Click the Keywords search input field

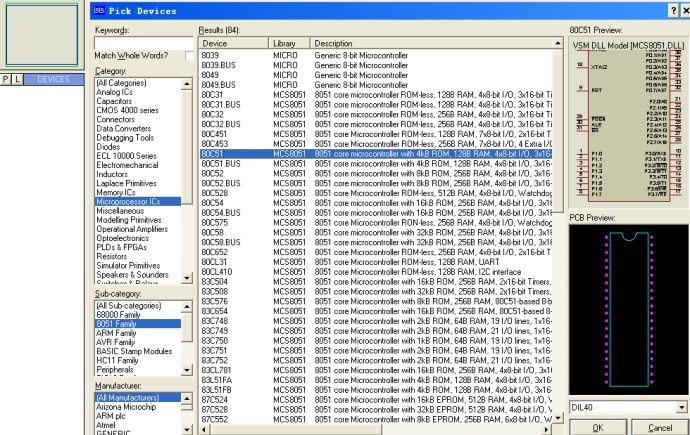pos(143,43)
